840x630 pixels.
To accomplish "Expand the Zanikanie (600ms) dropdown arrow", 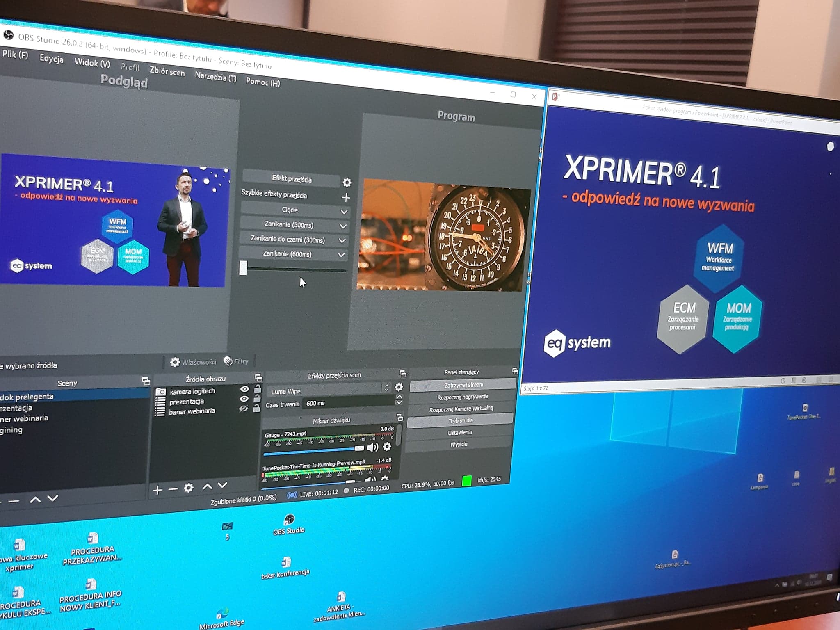I will (x=341, y=255).
